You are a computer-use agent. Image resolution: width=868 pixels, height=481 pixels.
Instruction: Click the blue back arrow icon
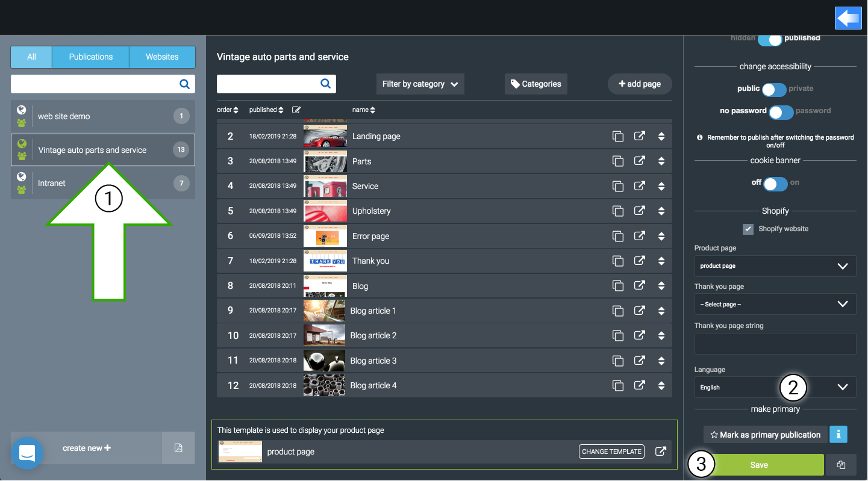pyautogui.click(x=848, y=17)
